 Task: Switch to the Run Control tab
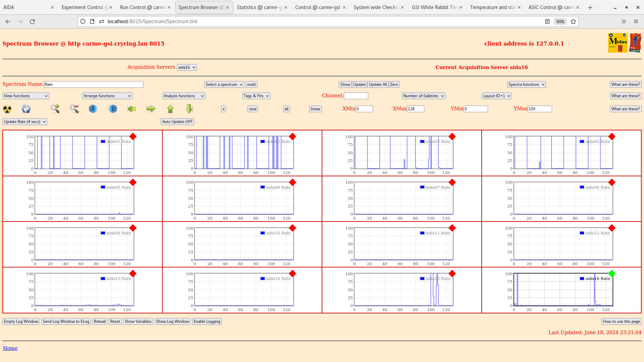point(143,7)
